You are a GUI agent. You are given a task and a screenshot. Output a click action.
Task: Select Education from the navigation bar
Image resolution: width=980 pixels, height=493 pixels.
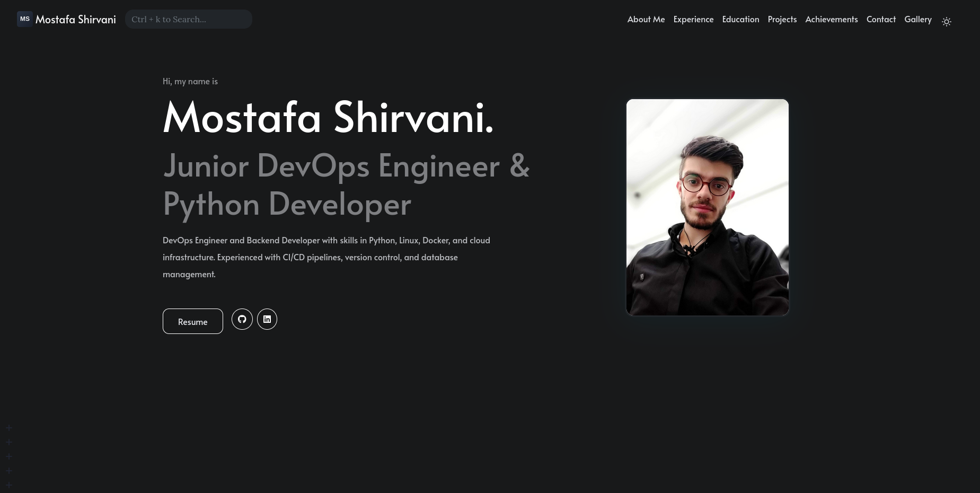tap(740, 19)
